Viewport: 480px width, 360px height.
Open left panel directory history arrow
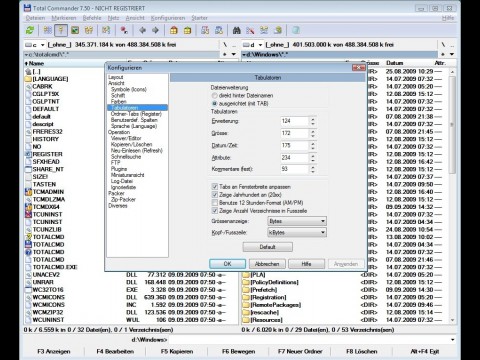pos(234,54)
